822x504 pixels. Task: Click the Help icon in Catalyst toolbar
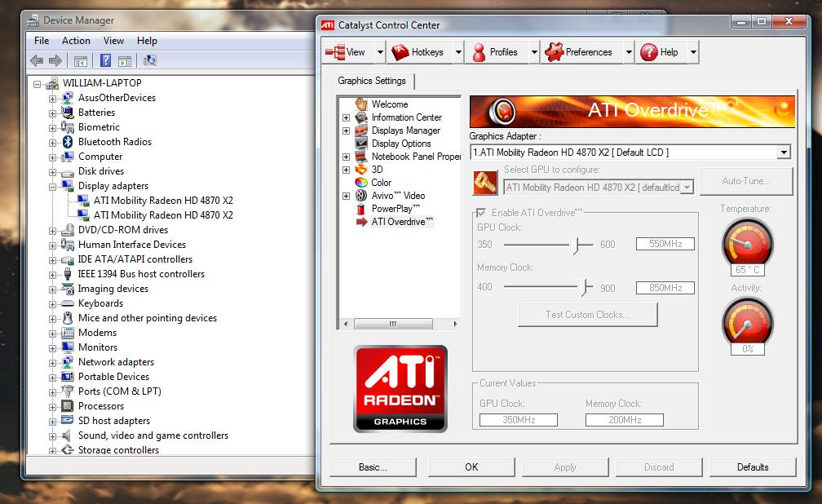point(649,52)
